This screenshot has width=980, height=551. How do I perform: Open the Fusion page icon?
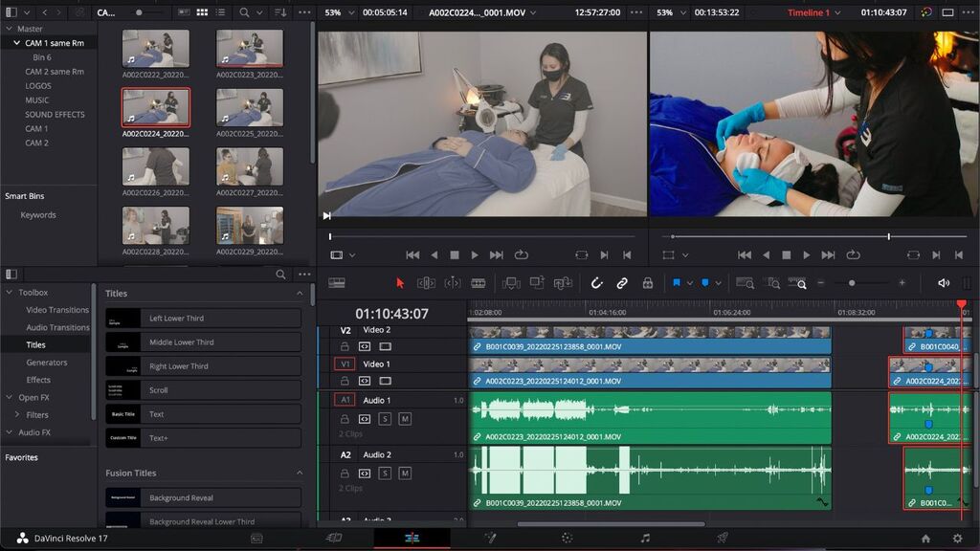point(490,539)
